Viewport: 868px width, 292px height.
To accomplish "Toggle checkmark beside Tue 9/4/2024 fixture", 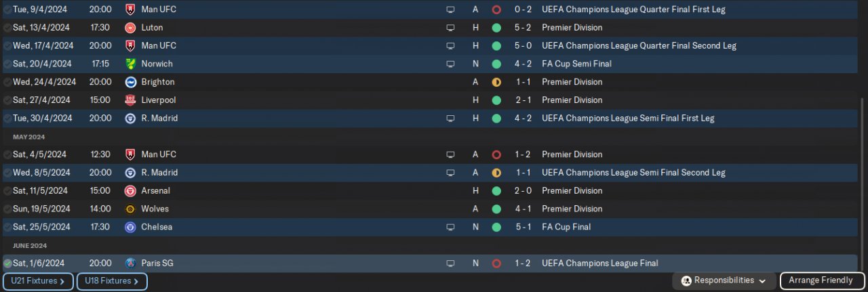I will pyautogui.click(x=7, y=9).
